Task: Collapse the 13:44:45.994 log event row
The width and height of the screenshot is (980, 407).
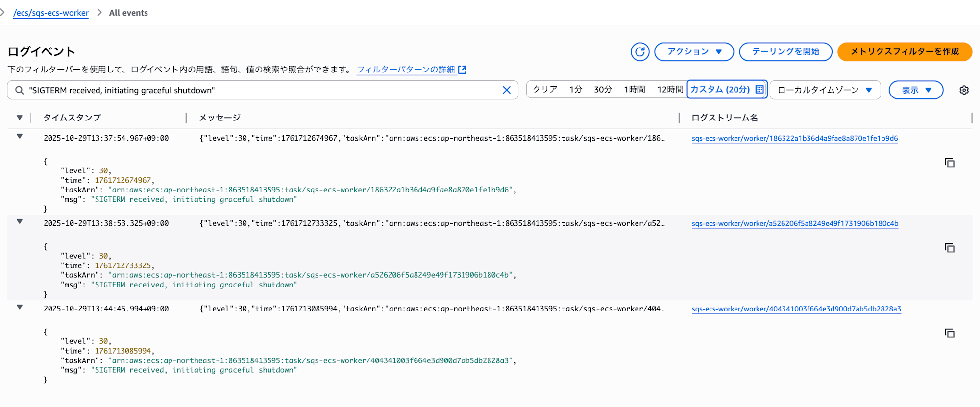Action: coord(20,307)
